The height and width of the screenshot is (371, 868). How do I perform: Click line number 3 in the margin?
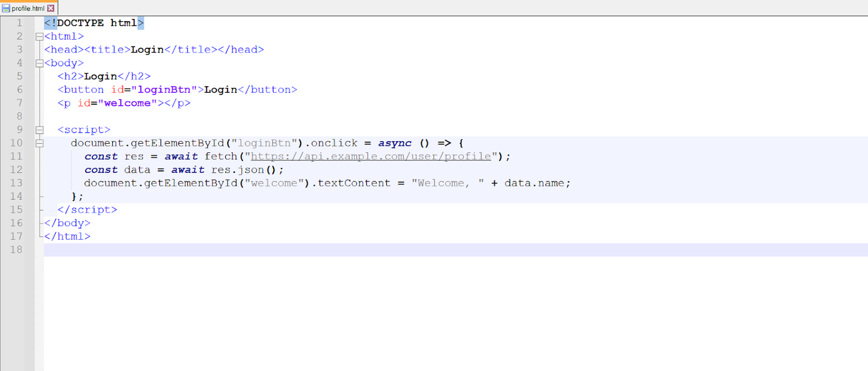click(x=19, y=50)
